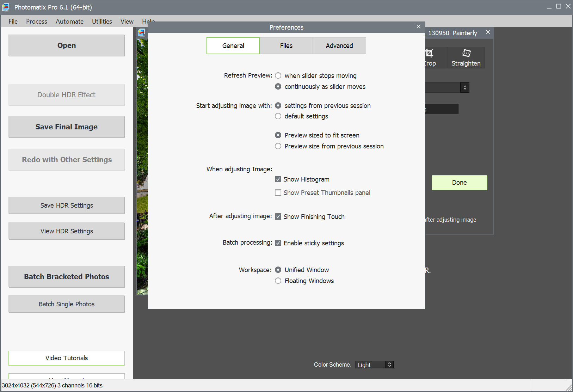Select 'Preview size from previous session'
Viewport: 573px width, 392px height.
[x=278, y=146]
